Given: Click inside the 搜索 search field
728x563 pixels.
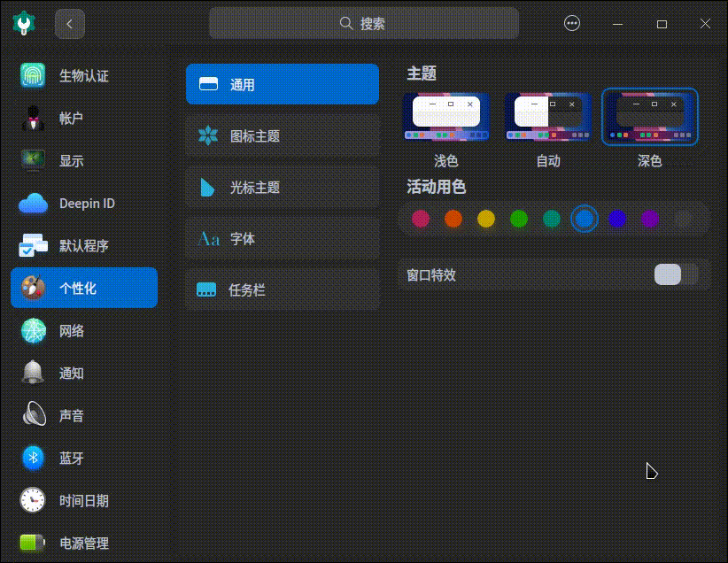Looking at the screenshot, I should point(363,24).
